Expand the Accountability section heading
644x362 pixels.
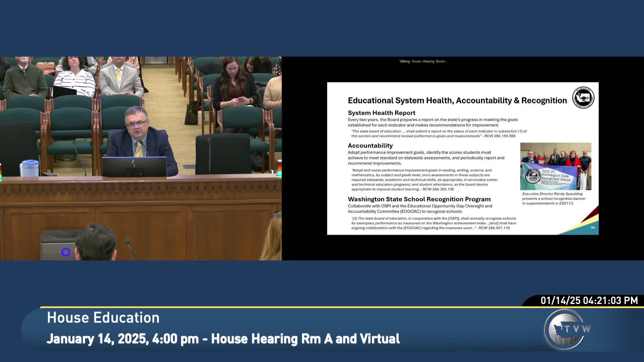370,145
